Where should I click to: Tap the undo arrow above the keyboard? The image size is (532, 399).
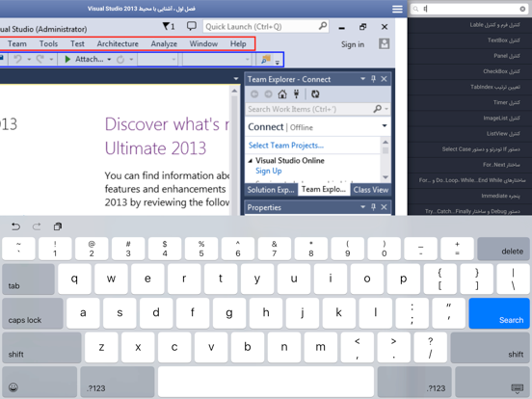tap(15, 226)
